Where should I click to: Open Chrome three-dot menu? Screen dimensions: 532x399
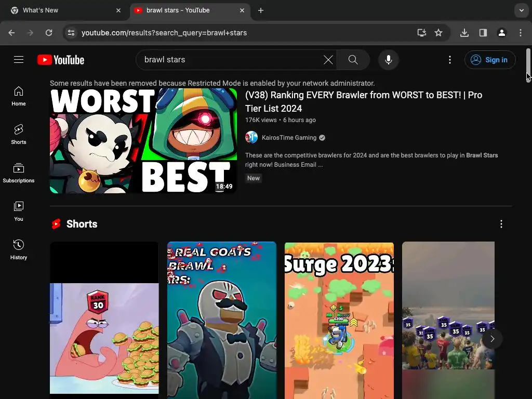click(521, 33)
